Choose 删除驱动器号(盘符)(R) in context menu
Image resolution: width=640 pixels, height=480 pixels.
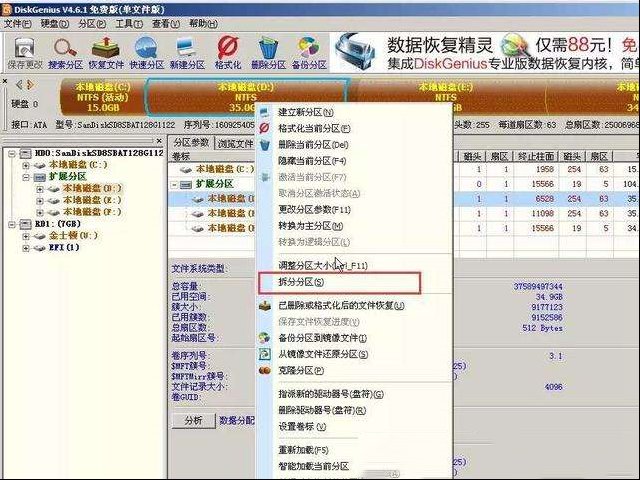[322, 411]
